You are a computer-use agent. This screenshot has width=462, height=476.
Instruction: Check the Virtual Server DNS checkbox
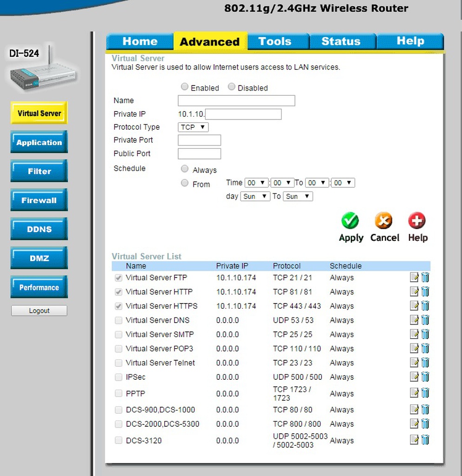tap(119, 320)
